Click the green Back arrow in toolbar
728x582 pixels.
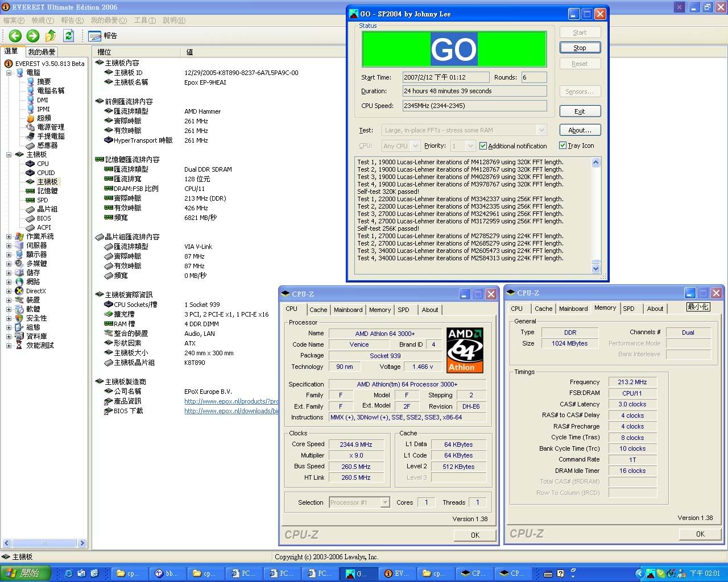click(15, 36)
